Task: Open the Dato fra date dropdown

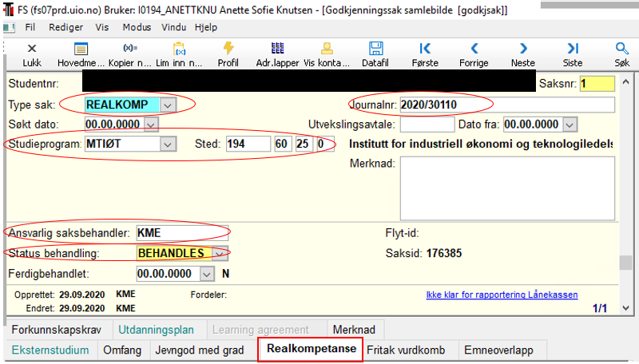Action: pyautogui.click(x=570, y=125)
